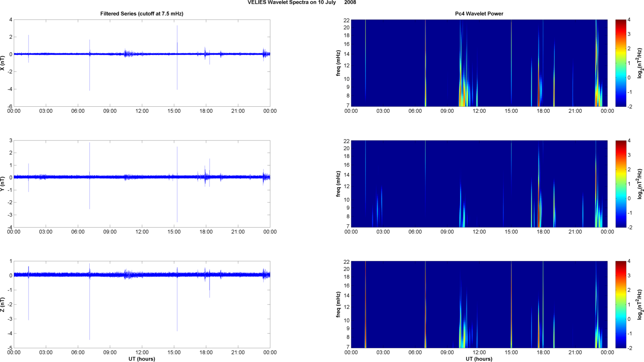Click the top Pc4 wavelet spectrum panel
This screenshot has height=362, width=644.
[479, 63]
